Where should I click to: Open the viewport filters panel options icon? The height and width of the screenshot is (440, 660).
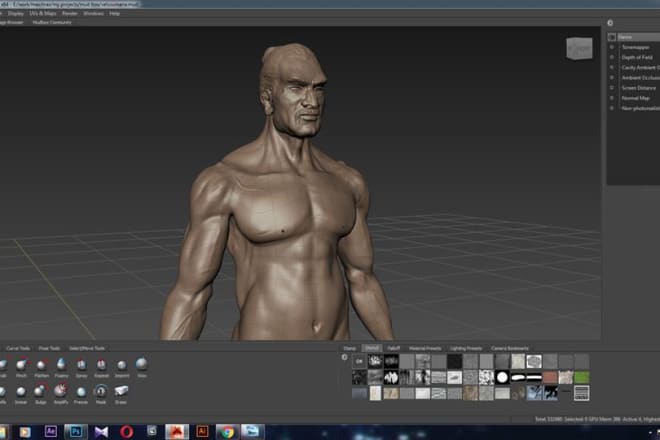(610, 23)
